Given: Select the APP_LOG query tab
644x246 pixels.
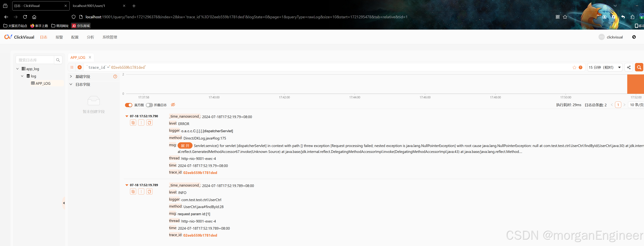Looking at the screenshot, I should (78, 57).
